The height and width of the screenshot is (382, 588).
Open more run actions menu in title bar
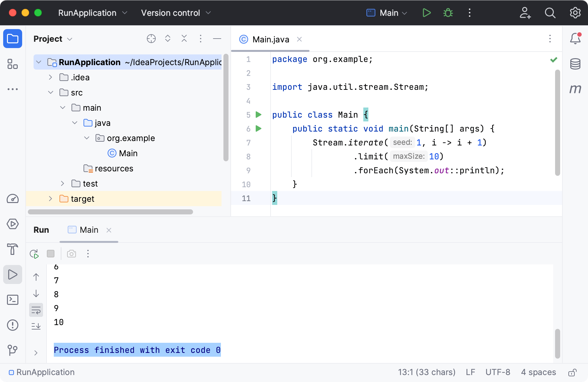470,13
